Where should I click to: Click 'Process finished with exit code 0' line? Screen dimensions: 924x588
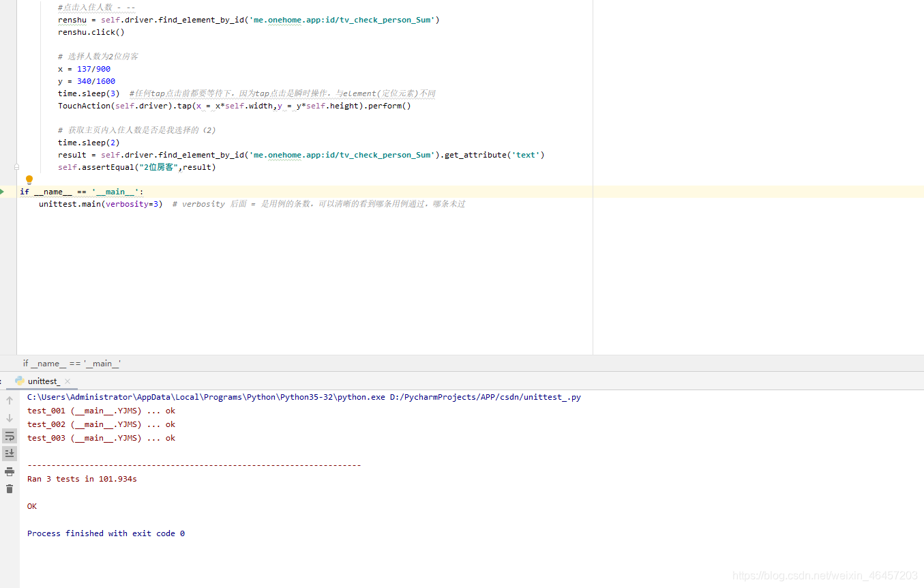(106, 533)
